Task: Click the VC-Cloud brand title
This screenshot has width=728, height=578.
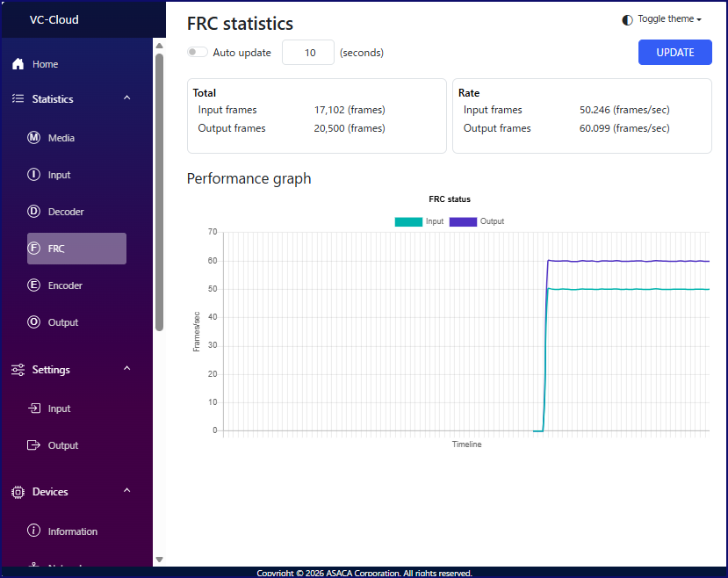Action: (x=54, y=20)
